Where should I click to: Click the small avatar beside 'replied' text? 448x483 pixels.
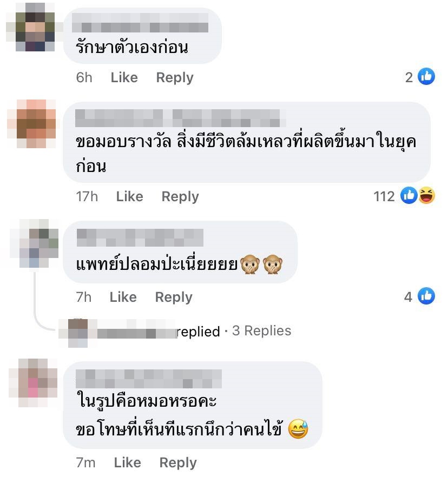78,333
